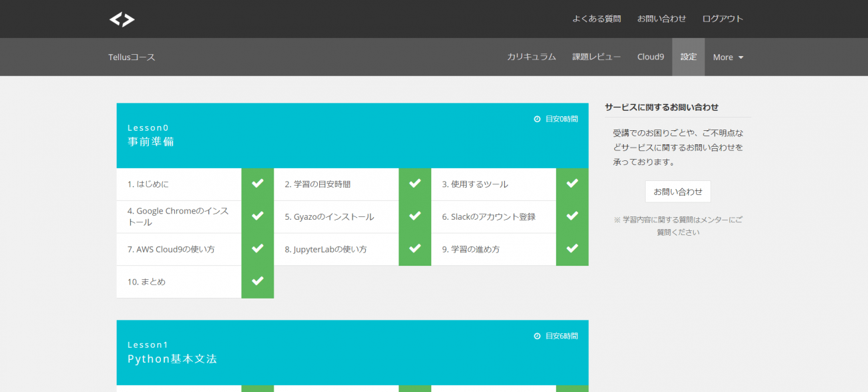
Task: Click clock icon next to 目安6時間
Action: point(537,336)
